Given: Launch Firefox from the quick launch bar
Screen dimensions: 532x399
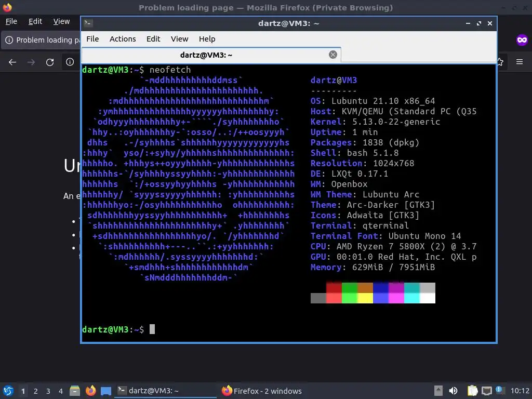Looking at the screenshot, I should pos(90,391).
